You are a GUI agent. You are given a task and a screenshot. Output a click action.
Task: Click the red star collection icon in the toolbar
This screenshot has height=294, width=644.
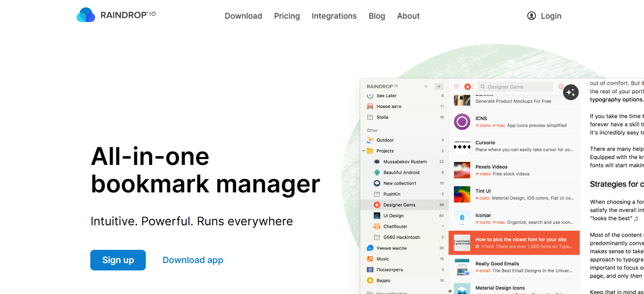pos(468,86)
